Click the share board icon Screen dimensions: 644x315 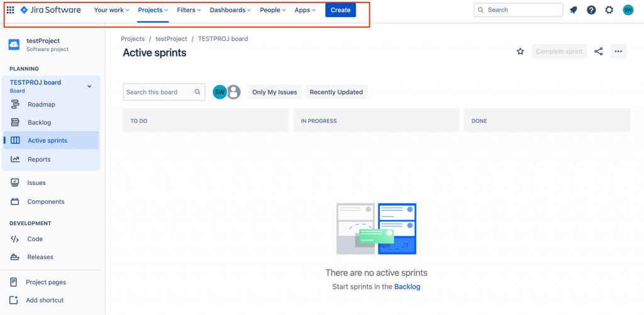599,52
